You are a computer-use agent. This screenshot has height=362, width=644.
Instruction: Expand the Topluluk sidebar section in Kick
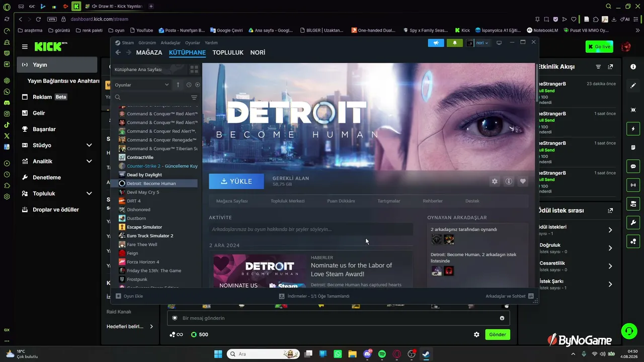(89, 194)
